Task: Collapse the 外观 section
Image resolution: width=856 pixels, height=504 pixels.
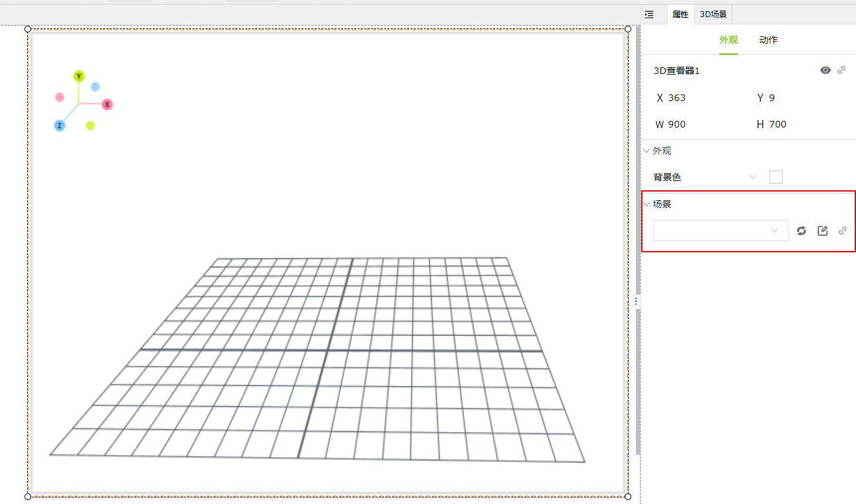Action: 647,151
